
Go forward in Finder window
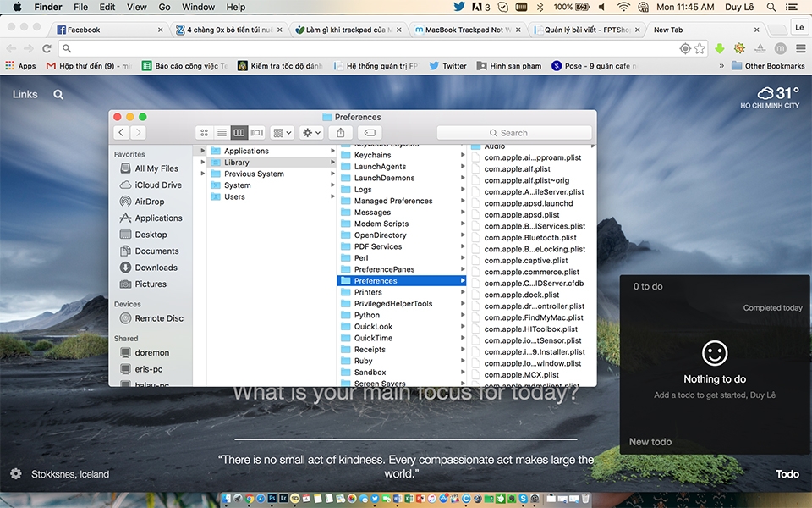[138, 133]
